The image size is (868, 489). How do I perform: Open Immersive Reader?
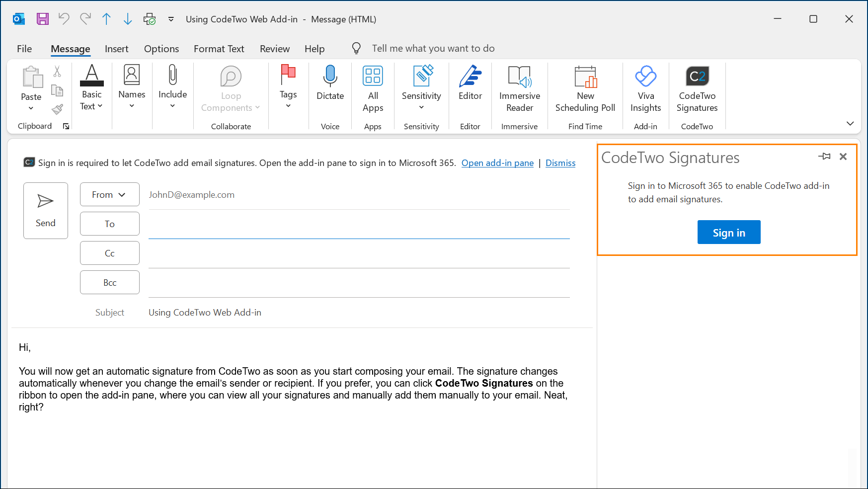point(520,89)
